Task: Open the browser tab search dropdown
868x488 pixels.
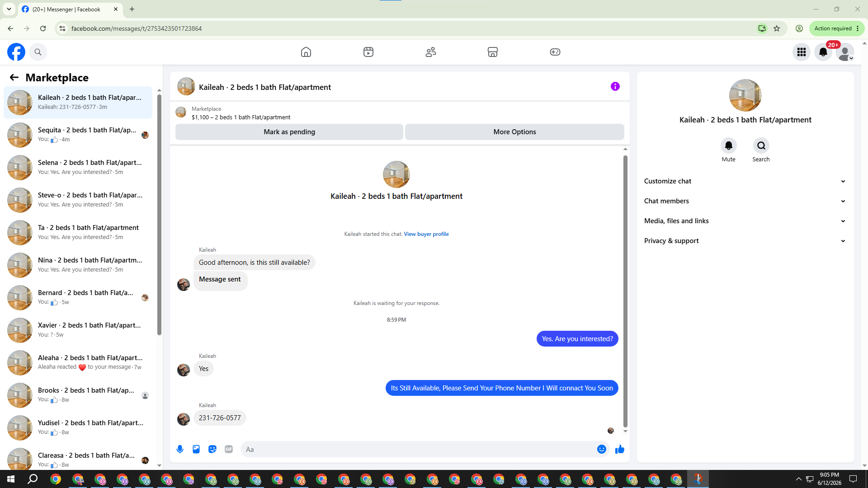Action: (9, 9)
